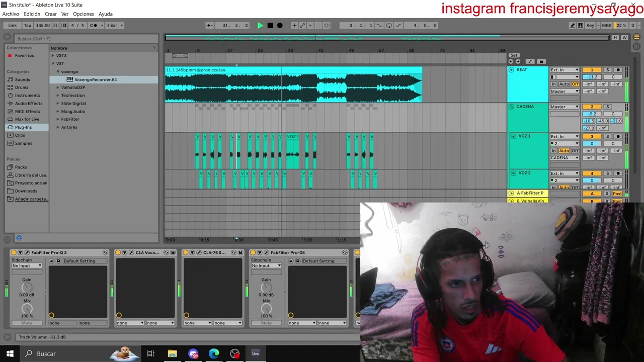Toggle the MIDI map mode button
The height and width of the screenshot is (362, 644).
pyautogui.click(x=607, y=25)
